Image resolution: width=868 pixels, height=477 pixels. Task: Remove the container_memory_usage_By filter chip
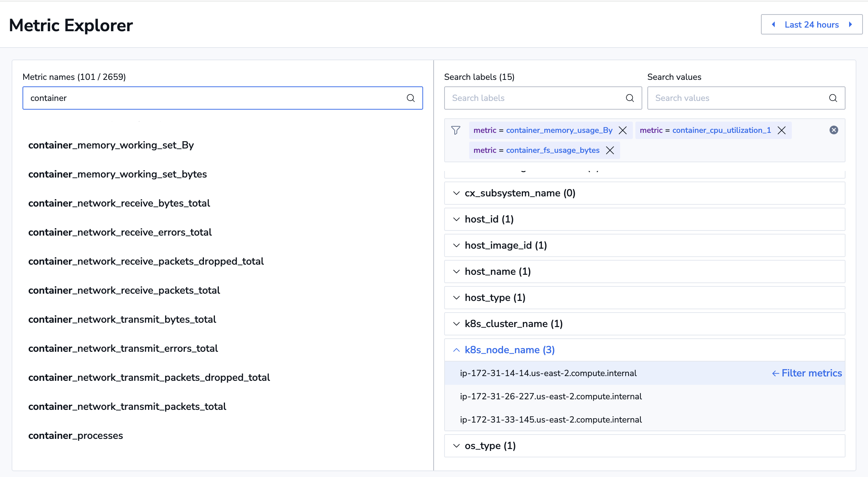point(623,130)
